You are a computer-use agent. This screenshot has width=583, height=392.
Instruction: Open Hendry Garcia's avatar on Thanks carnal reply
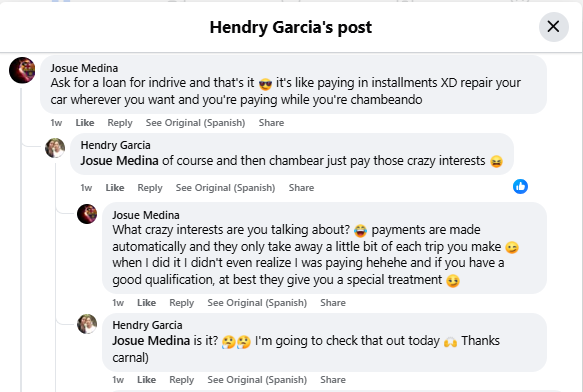pos(87,324)
